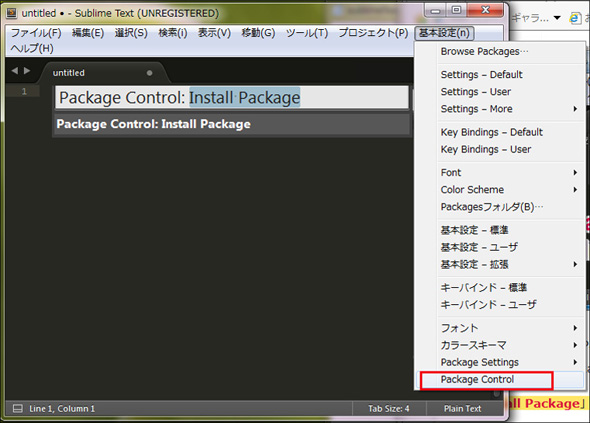This screenshot has height=425, width=590.
Task: Expand 基本設定 – 拡張 submenu
Action: click(500, 264)
